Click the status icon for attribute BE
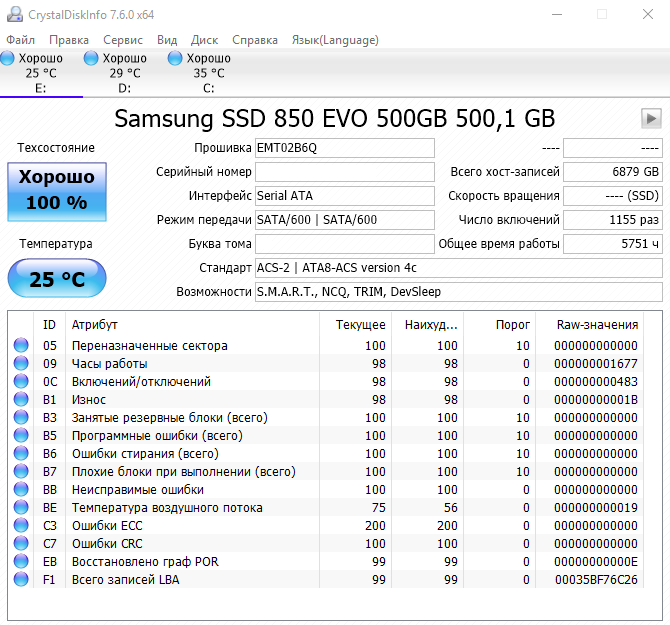The image size is (670, 625). 21,507
